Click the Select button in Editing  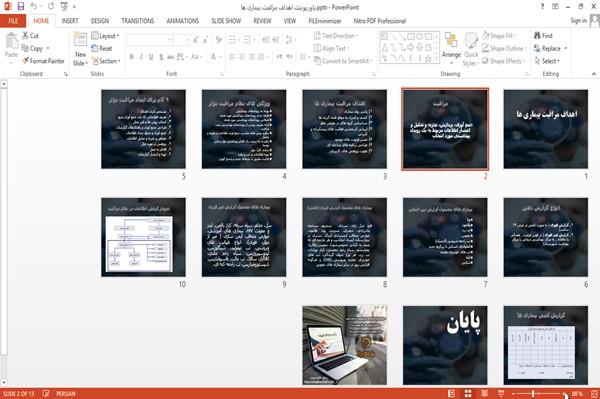pos(547,61)
